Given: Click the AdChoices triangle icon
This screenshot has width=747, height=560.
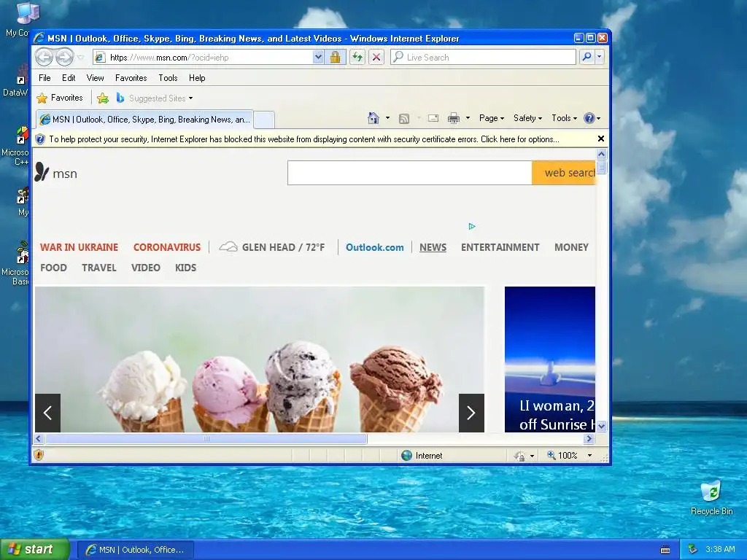Looking at the screenshot, I should pos(472,226).
